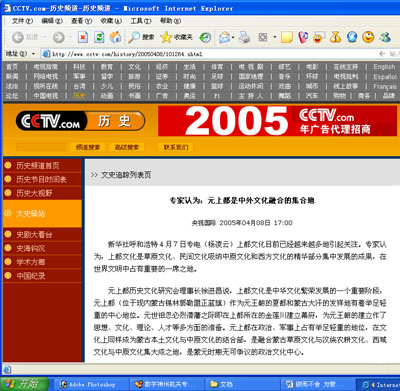
Task: Click the Forward arrow toolbar icon
Action: [59, 37]
